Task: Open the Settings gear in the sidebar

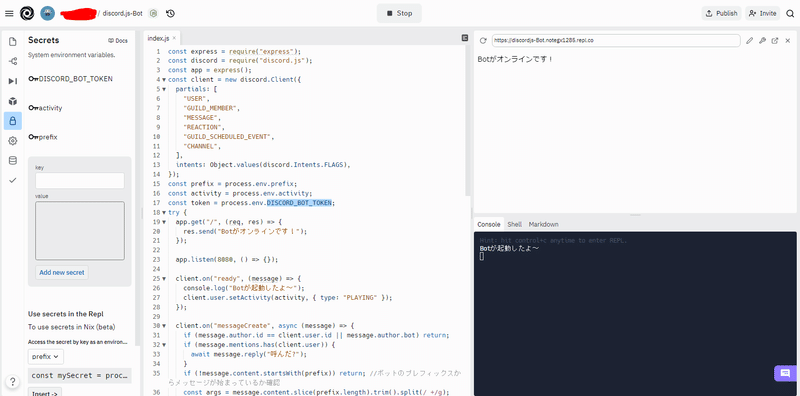Action: tap(13, 141)
